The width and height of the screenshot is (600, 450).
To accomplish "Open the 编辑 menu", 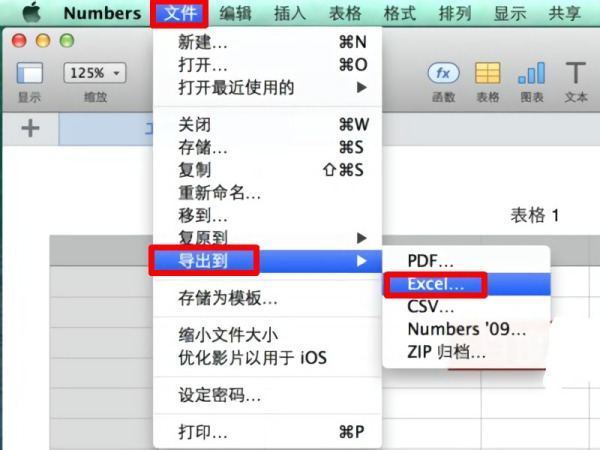I will (235, 14).
